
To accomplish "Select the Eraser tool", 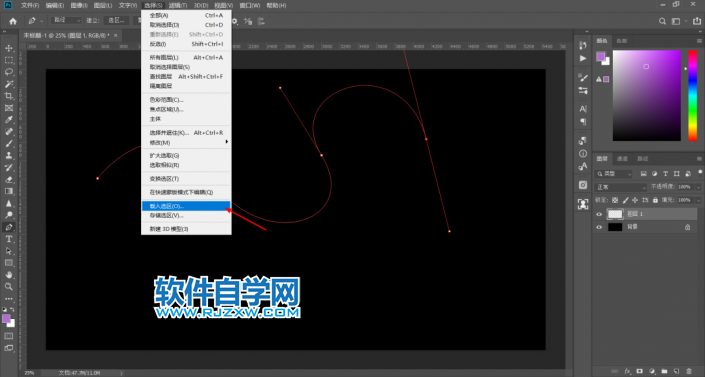I will pos(9,180).
